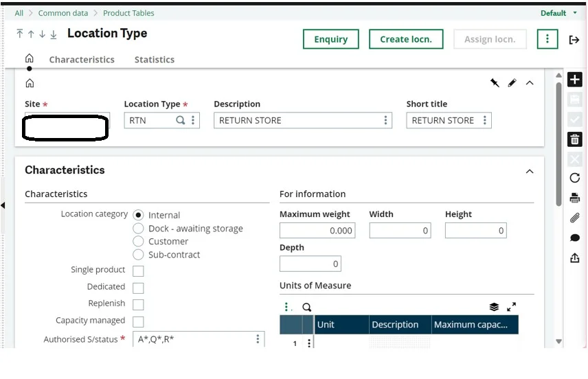Enable Capacity managed checkbox
The height and width of the screenshot is (379, 588).
click(x=138, y=321)
